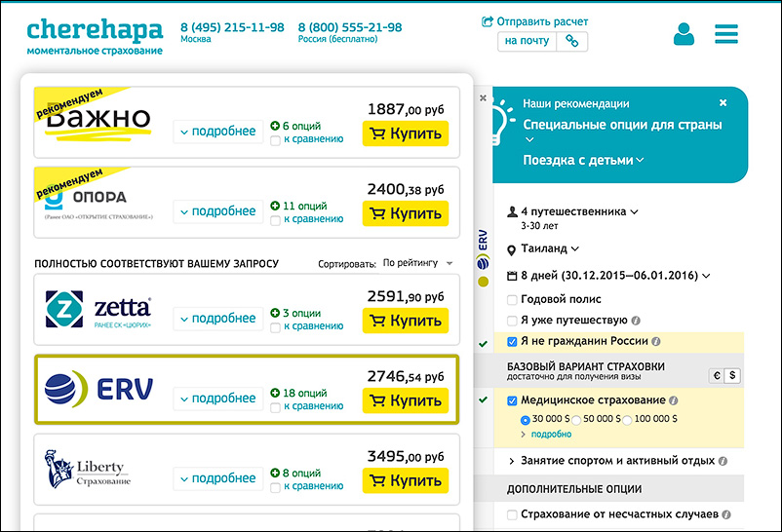Click the plus icon beside 11 опций
This screenshot has width=782, height=532.
coord(275,206)
